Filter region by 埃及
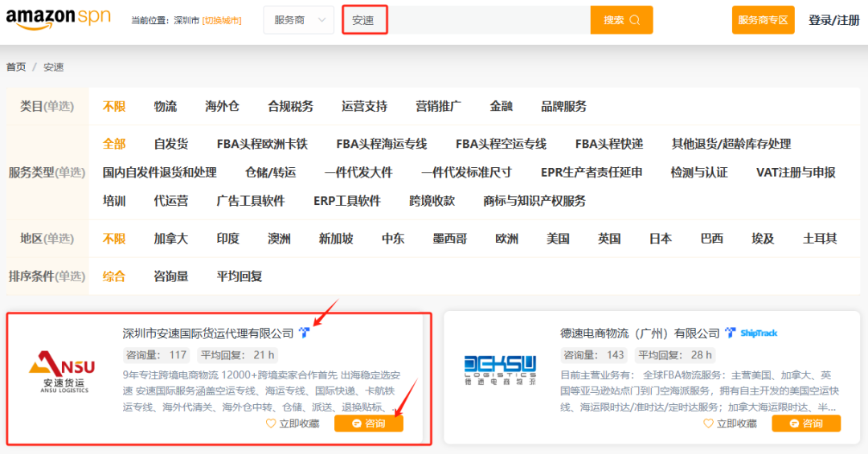This screenshot has width=868, height=454. (x=763, y=239)
